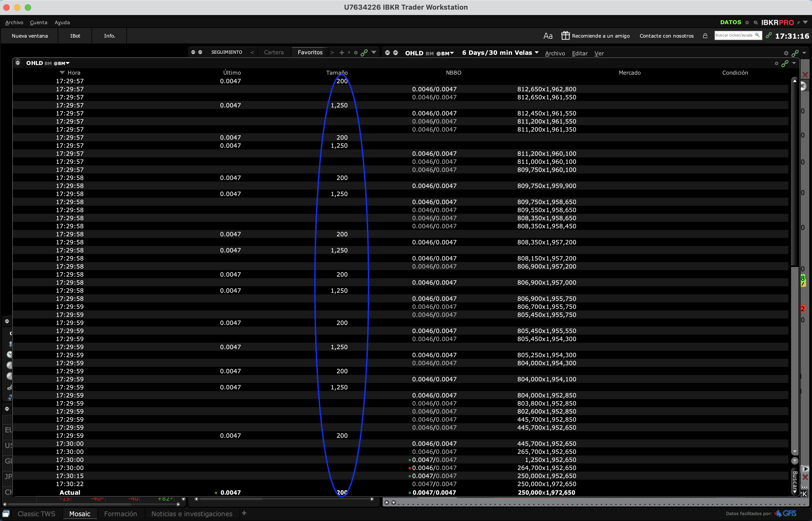This screenshot has height=521, width=812.
Task: Click the green chain link beside the clock
Action: [769, 35]
